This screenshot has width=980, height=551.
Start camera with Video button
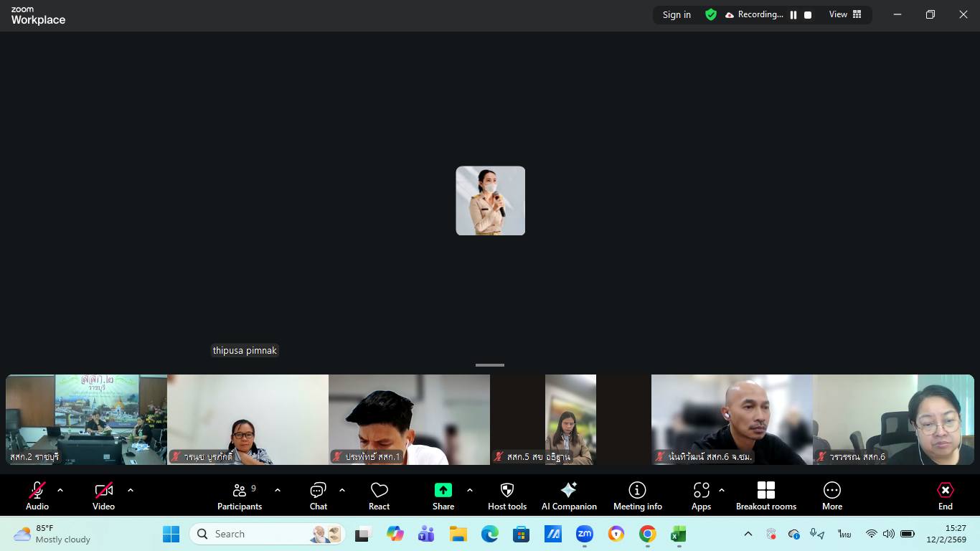pos(103,496)
